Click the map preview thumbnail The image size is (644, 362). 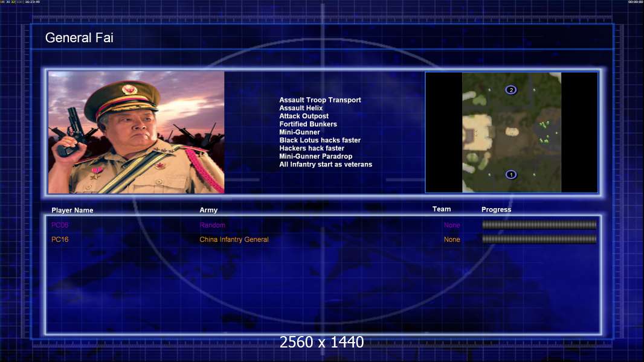click(511, 132)
